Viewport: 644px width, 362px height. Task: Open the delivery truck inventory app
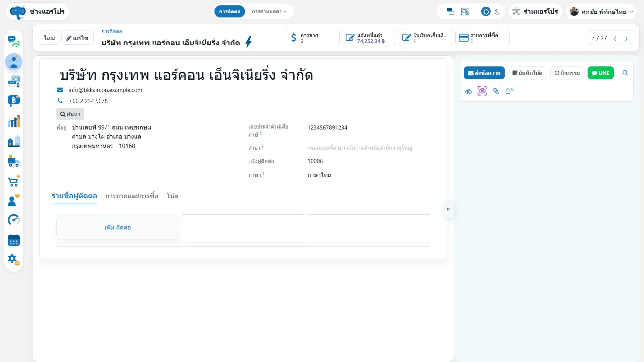coord(14,161)
